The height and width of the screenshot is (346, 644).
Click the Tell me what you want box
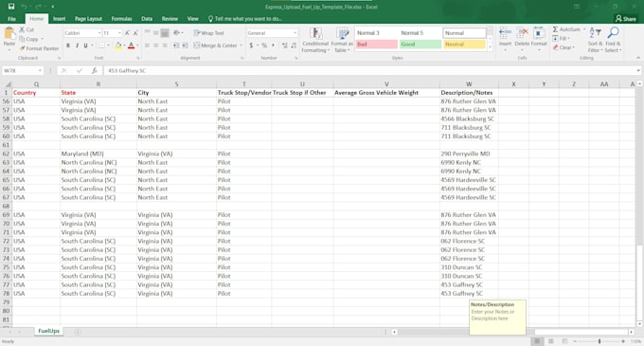point(244,19)
